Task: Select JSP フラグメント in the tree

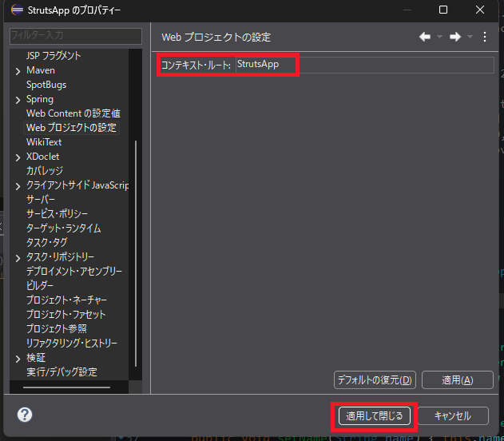Action: tap(54, 56)
